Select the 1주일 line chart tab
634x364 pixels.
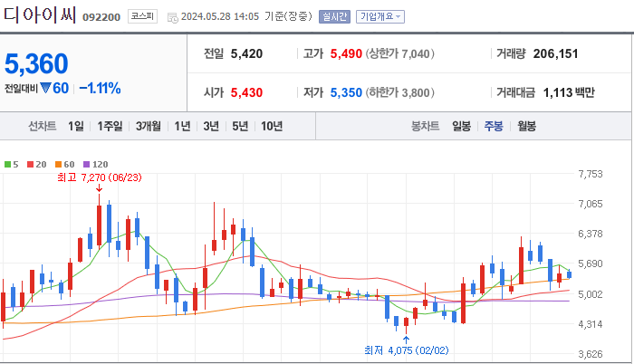point(110,126)
